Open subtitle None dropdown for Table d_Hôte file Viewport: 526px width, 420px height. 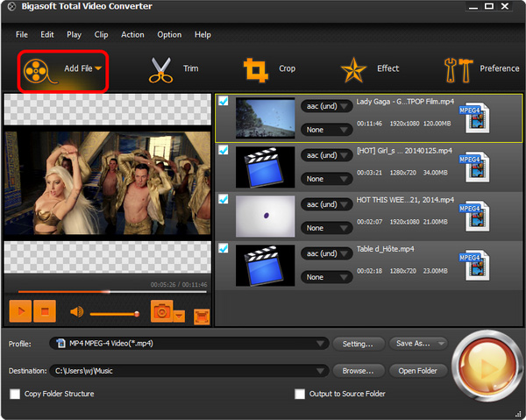tap(326, 277)
